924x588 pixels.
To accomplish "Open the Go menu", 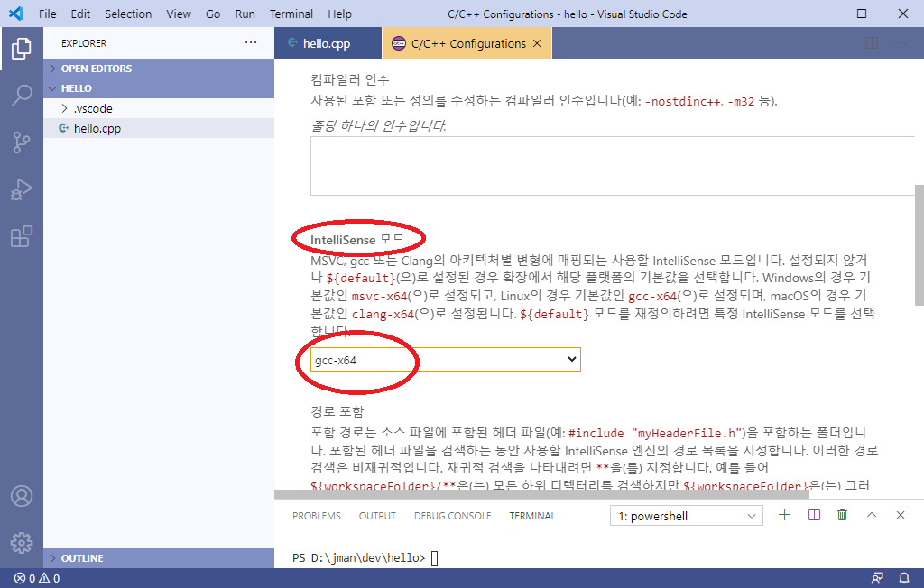I will point(213,14).
